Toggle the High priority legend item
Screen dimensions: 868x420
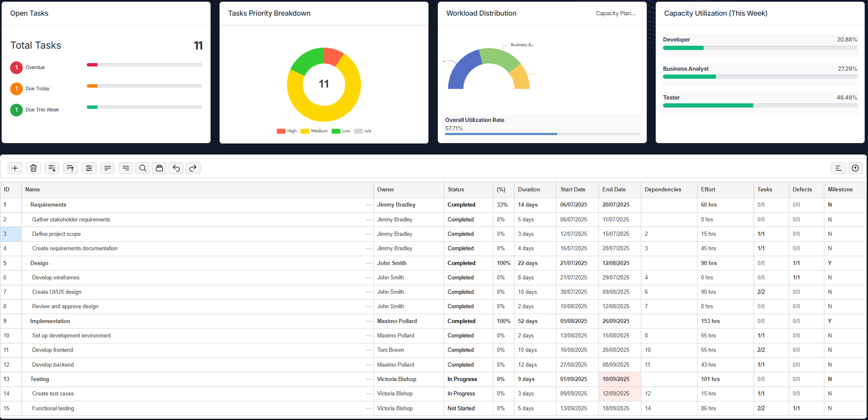(x=287, y=131)
